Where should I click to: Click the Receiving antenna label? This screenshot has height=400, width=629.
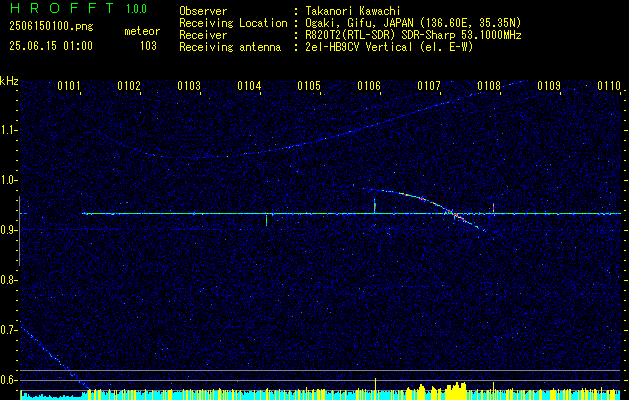click(230, 47)
